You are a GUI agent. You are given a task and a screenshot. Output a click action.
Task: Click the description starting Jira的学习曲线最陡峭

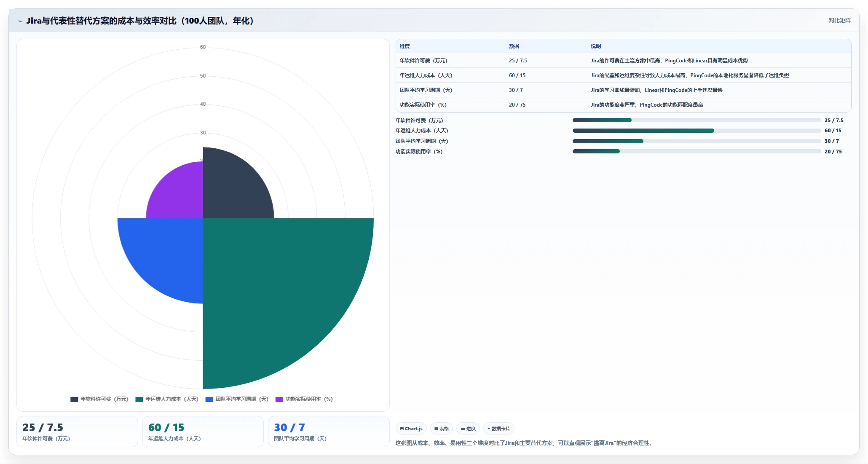tap(657, 90)
